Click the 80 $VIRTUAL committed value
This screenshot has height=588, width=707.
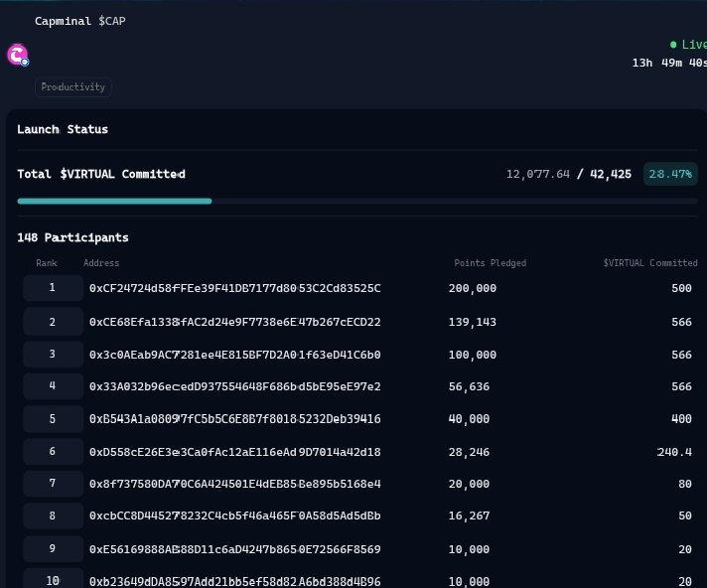coord(685,484)
